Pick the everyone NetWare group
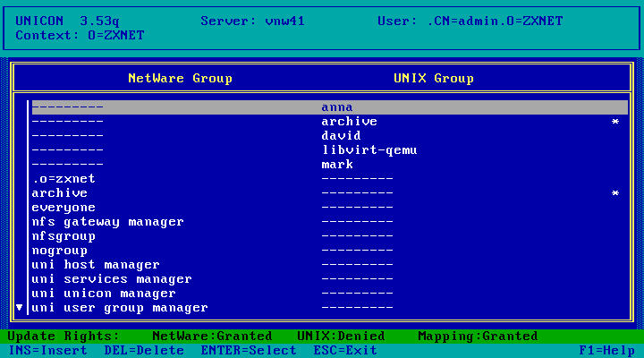 pos(63,208)
